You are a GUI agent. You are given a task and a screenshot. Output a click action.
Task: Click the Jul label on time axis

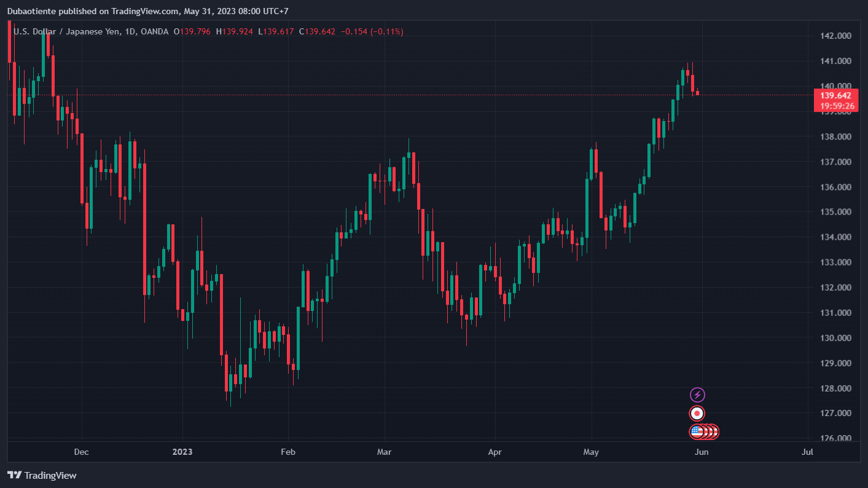[807, 452]
